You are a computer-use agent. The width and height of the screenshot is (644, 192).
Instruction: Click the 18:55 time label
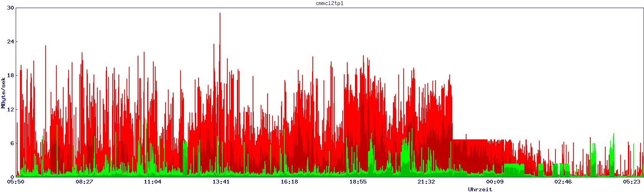pyautogui.click(x=358, y=182)
